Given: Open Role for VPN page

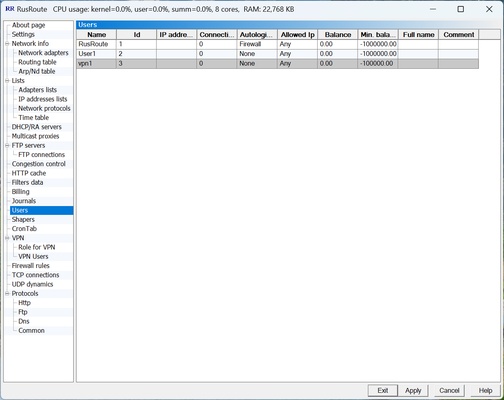Looking at the screenshot, I should [37, 247].
